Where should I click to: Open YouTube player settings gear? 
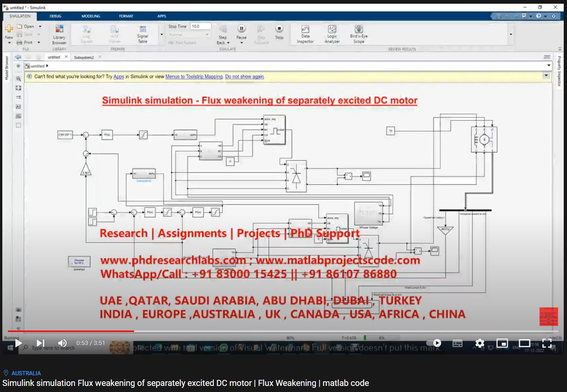coord(480,343)
